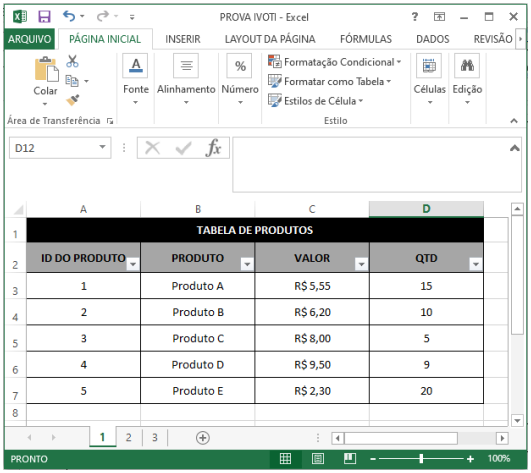
Task: Open the FÓRMULAS ribbon tab
Action: (366, 39)
